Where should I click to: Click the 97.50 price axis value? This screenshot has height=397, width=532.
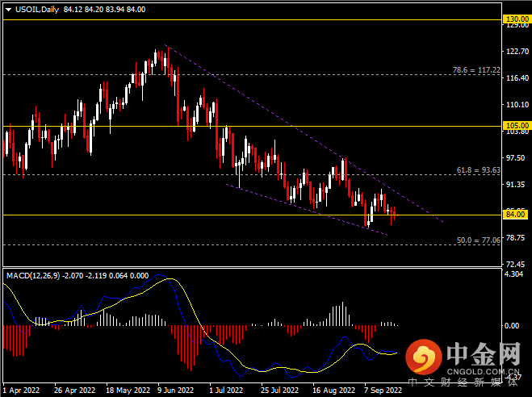pyautogui.click(x=516, y=158)
